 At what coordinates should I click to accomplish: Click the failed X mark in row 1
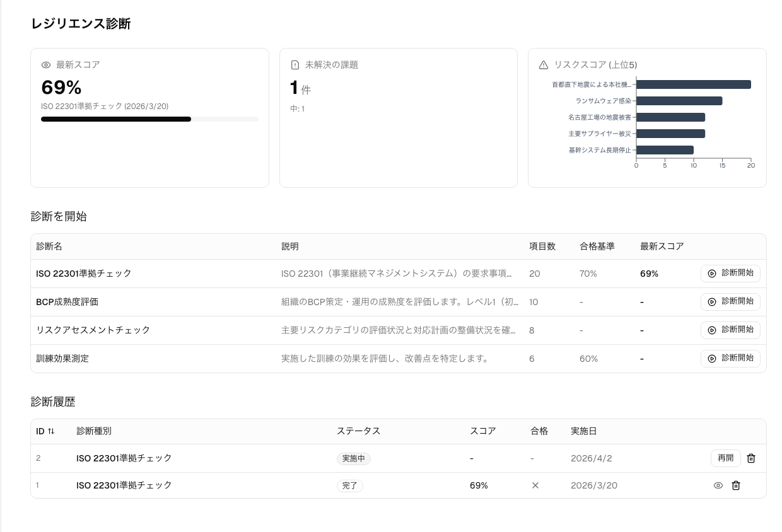[535, 485]
